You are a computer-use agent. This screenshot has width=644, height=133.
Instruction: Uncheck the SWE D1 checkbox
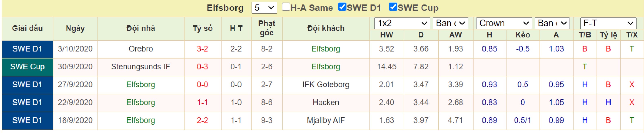coord(342,7)
